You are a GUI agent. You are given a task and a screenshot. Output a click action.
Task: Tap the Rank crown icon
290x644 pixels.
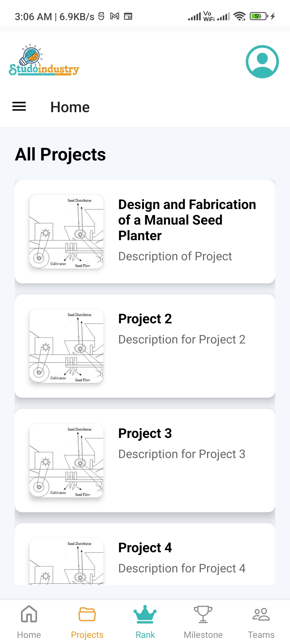145,614
